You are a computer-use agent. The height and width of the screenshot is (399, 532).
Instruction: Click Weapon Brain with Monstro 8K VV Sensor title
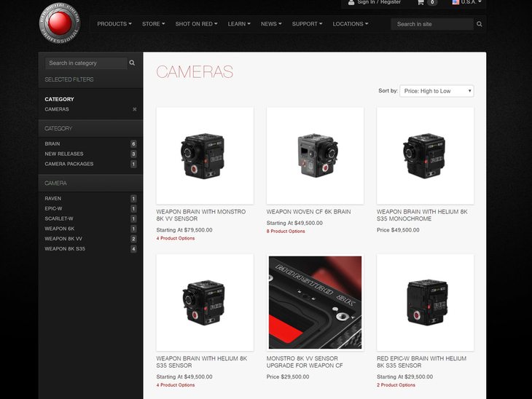(x=201, y=216)
